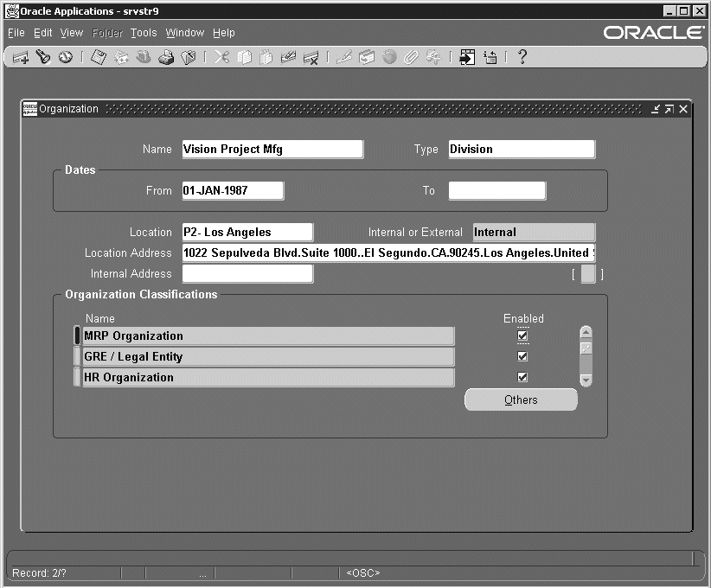The height and width of the screenshot is (588, 711).
Task: Click the Save diskette icon
Action: (99, 58)
